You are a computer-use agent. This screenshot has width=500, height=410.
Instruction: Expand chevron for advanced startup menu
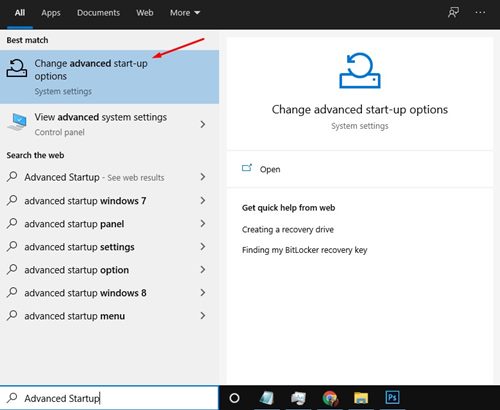[x=203, y=315]
